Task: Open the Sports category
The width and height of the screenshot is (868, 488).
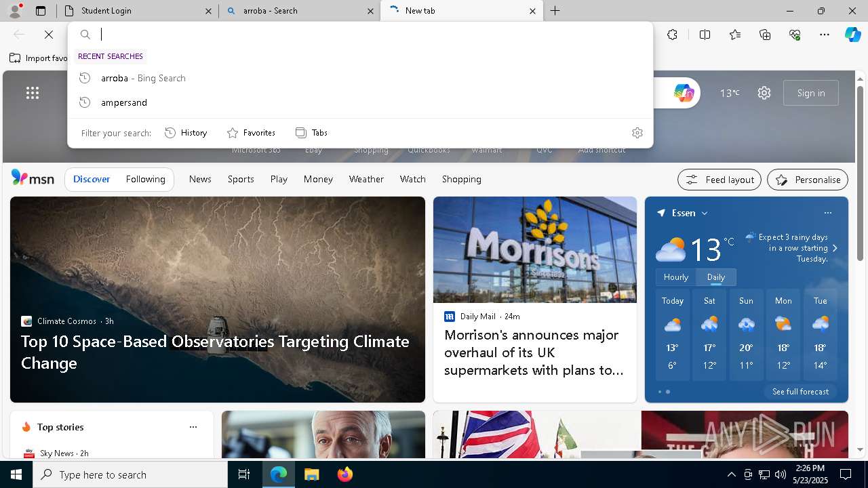Action: coord(241,179)
